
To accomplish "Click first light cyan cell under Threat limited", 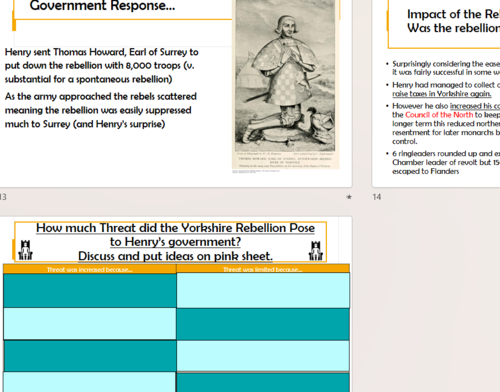I will tap(263, 290).
